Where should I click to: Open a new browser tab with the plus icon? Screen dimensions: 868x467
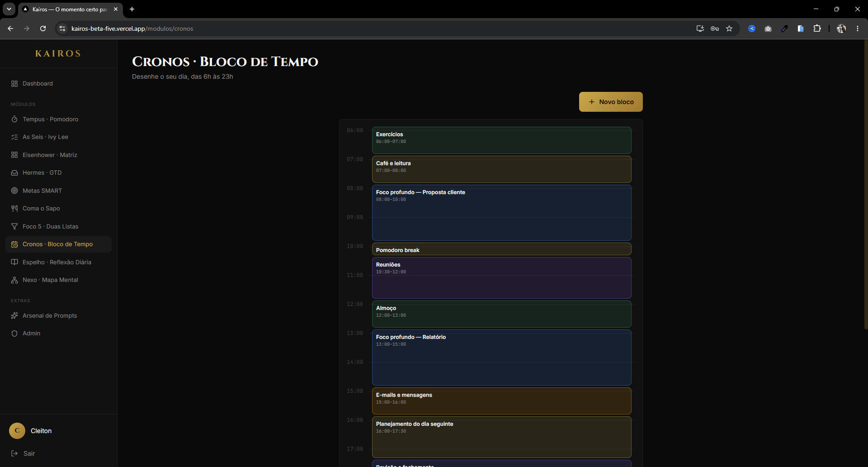(x=132, y=9)
